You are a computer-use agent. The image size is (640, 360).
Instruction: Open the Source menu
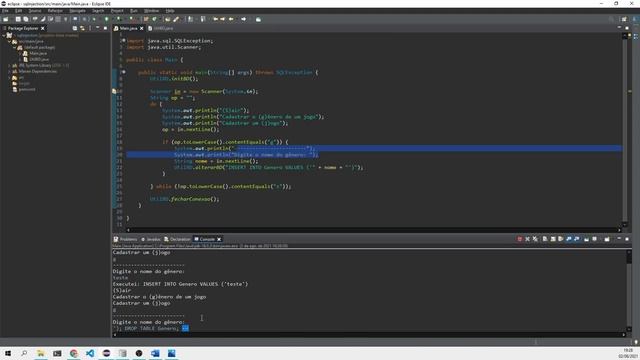35,11
